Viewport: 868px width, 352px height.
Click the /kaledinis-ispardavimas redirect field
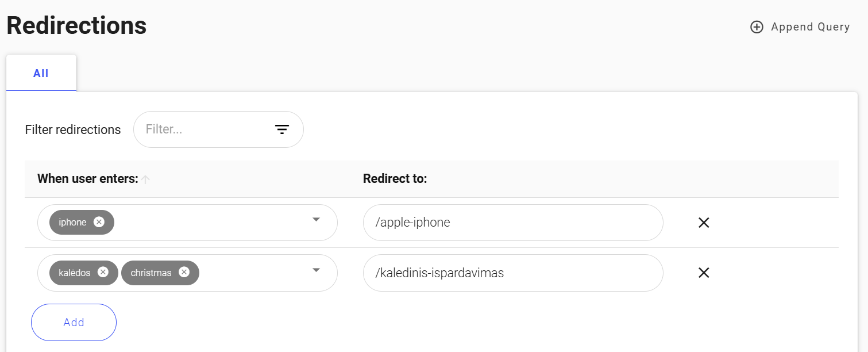click(512, 273)
